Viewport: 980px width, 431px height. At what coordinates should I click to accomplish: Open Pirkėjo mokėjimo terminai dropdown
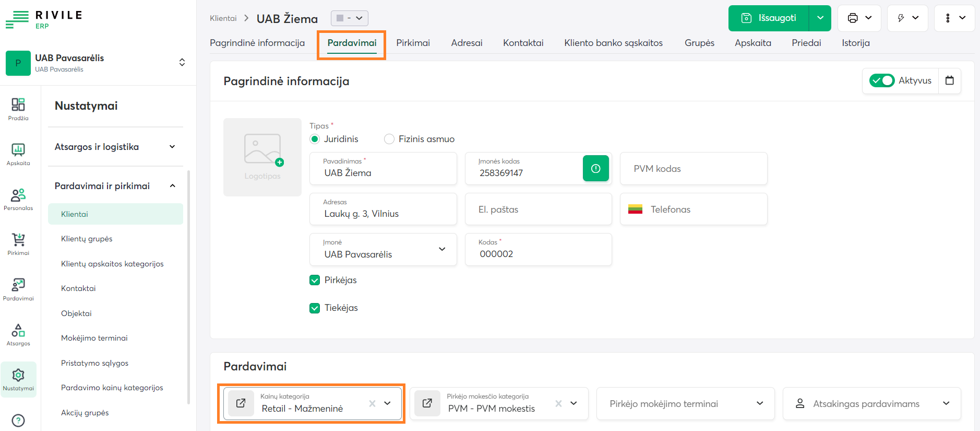tap(685, 404)
